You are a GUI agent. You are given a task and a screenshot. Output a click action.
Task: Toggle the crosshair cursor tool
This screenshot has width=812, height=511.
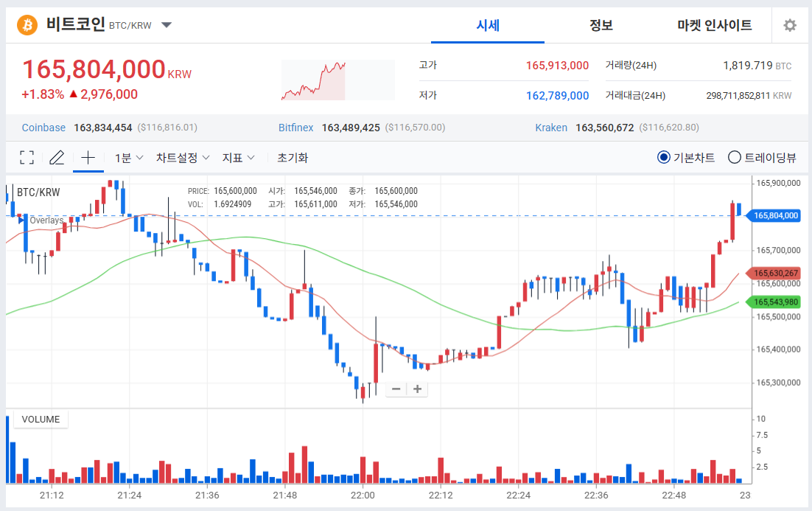point(88,157)
